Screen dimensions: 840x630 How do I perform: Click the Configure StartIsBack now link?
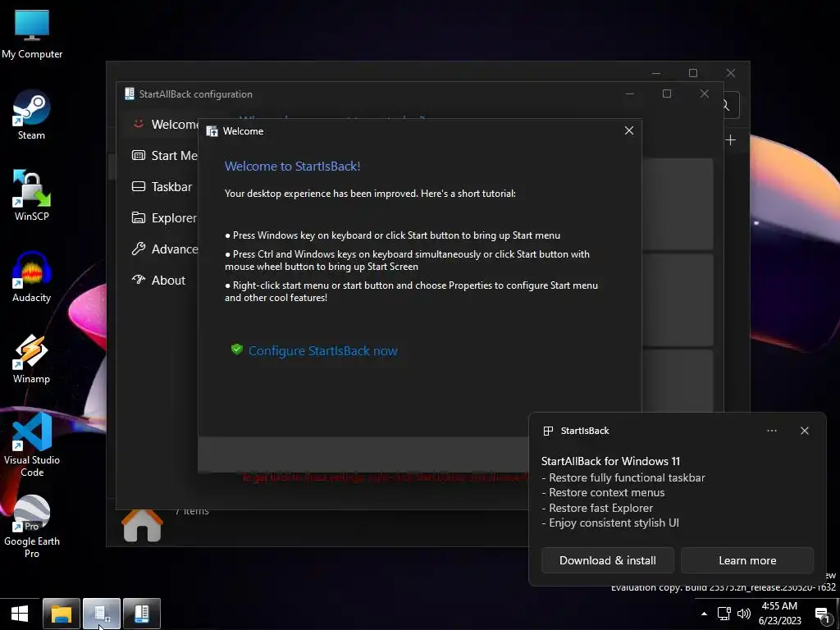pyautogui.click(x=322, y=351)
